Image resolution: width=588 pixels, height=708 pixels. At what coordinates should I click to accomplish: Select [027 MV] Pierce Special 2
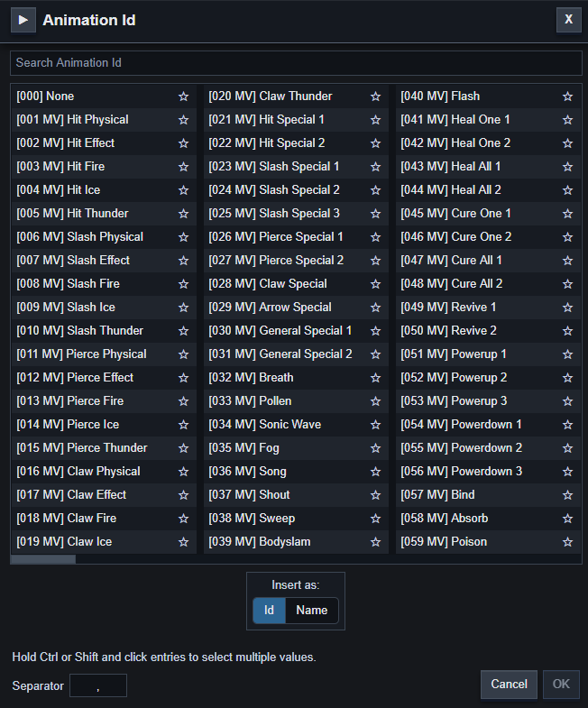tap(296, 261)
